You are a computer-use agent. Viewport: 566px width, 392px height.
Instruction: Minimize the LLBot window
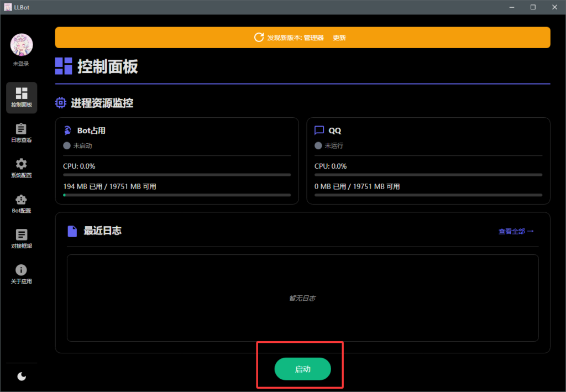coord(511,7)
